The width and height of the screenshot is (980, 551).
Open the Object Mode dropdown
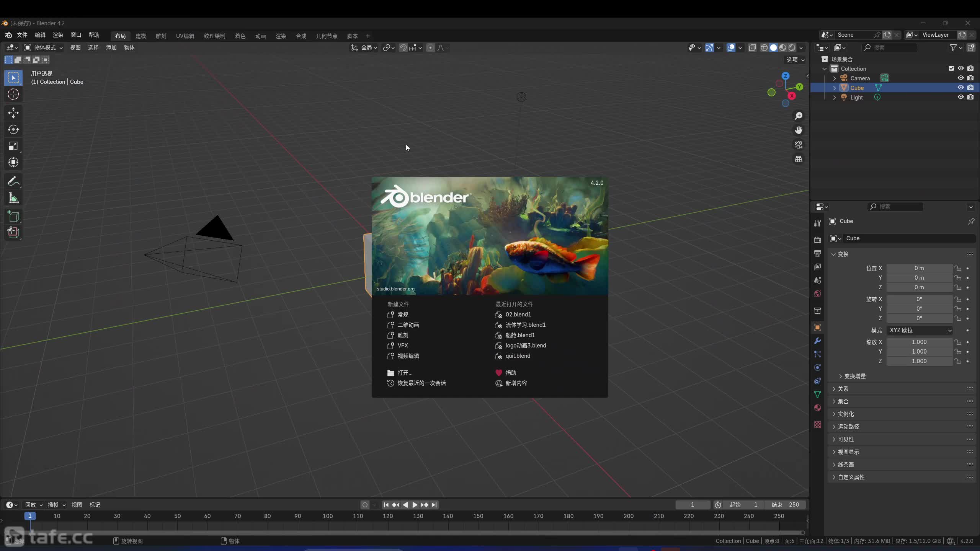(x=44, y=48)
